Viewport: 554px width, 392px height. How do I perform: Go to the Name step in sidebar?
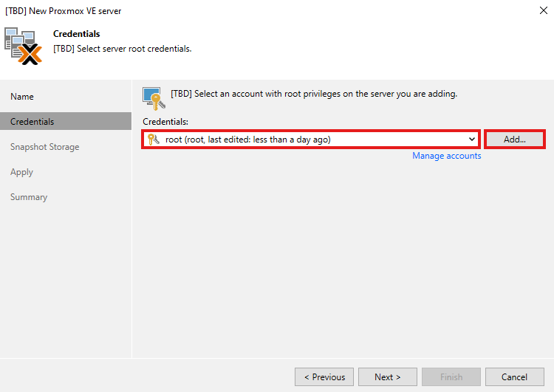pyautogui.click(x=22, y=97)
